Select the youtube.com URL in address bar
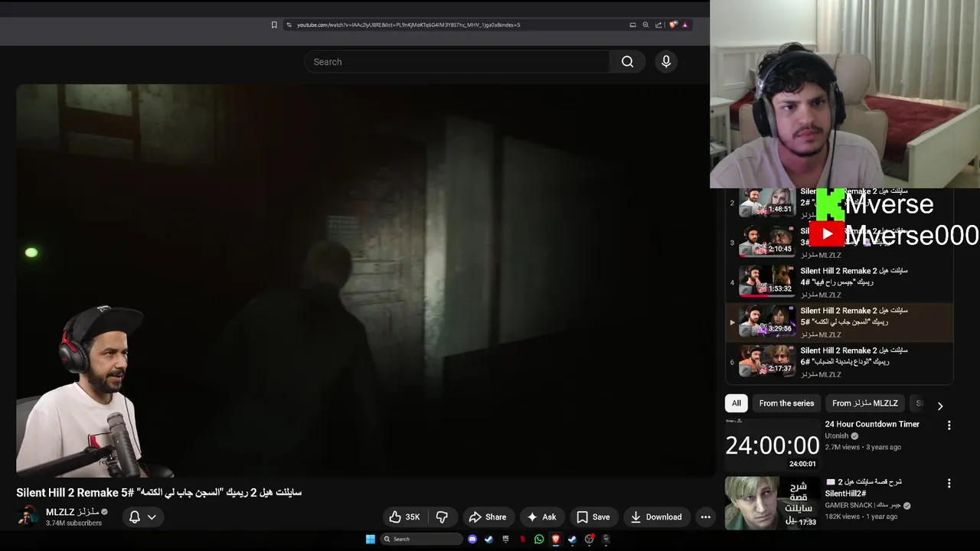The image size is (980, 551). [408, 24]
